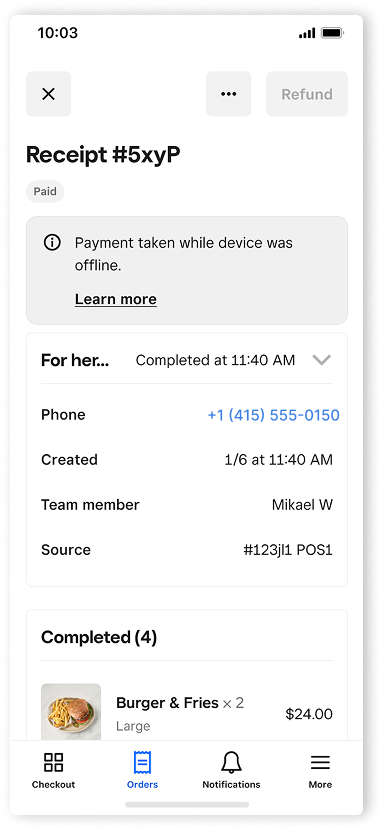Select the 'Team member' row label
383x830 pixels.
(90, 505)
